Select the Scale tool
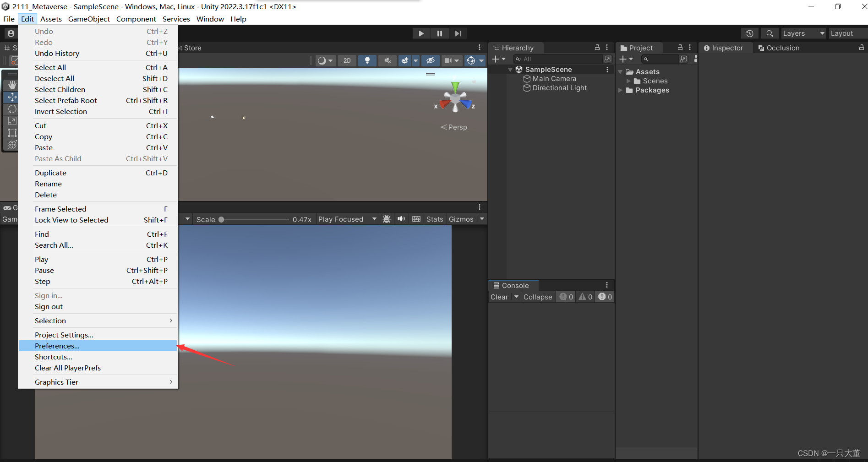The width and height of the screenshot is (868, 462). [12, 121]
